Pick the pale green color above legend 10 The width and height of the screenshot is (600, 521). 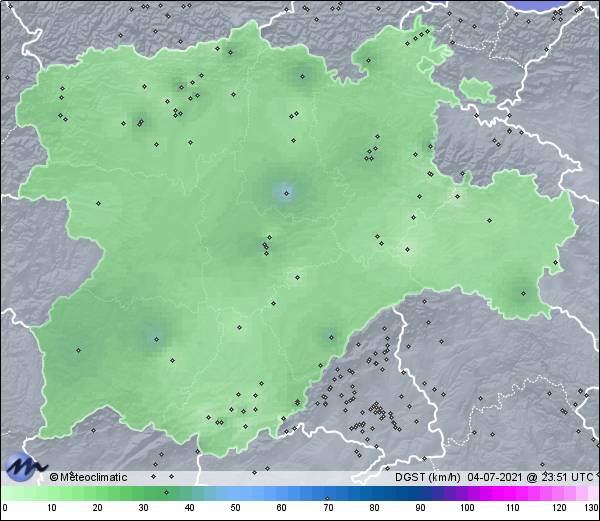pos(51,494)
